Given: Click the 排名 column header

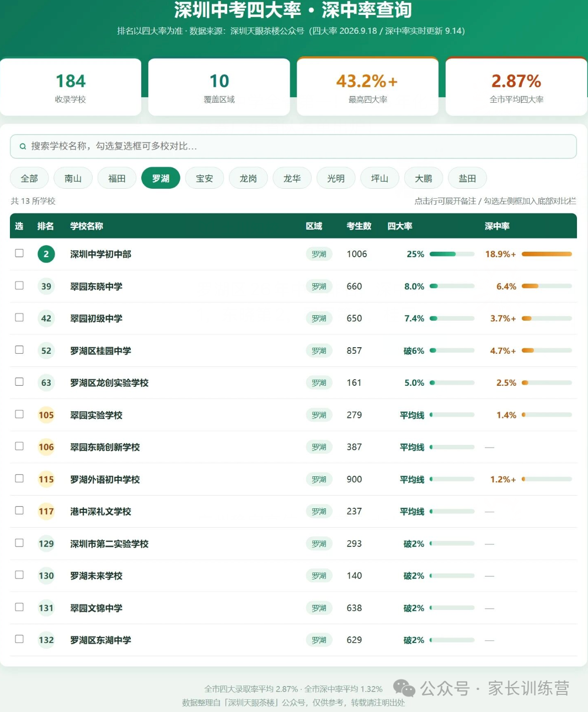Looking at the screenshot, I should click(x=46, y=226).
